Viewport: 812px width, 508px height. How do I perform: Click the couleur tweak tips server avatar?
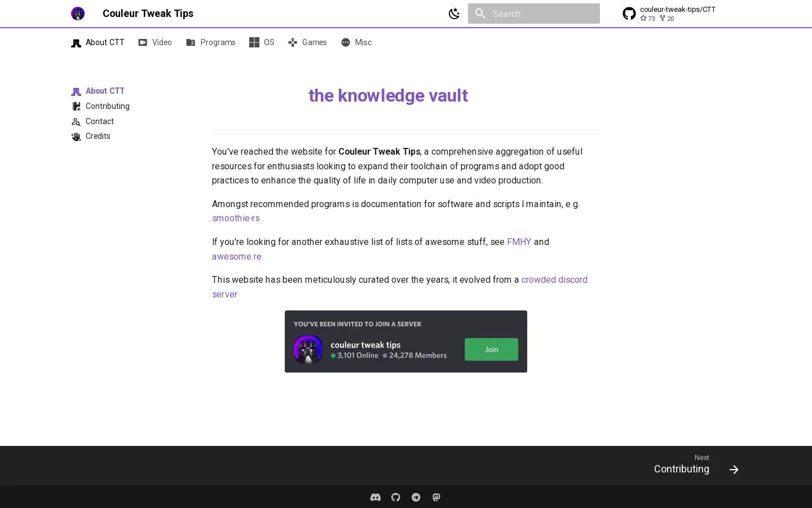click(308, 349)
